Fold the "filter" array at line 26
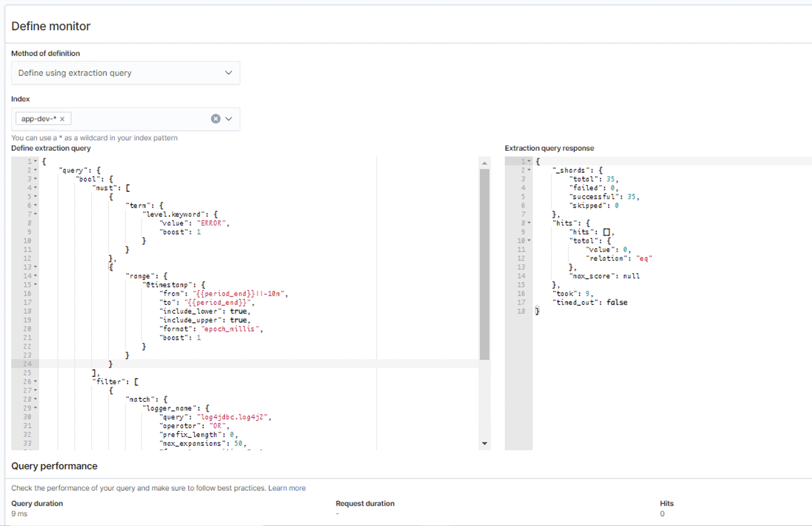 tap(36, 382)
